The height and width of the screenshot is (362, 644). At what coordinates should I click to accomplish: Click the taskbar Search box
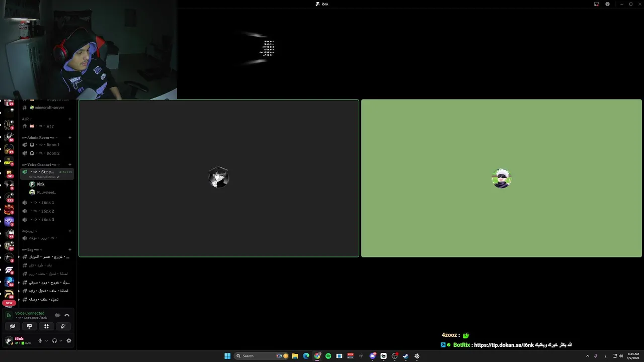(x=261, y=356)
